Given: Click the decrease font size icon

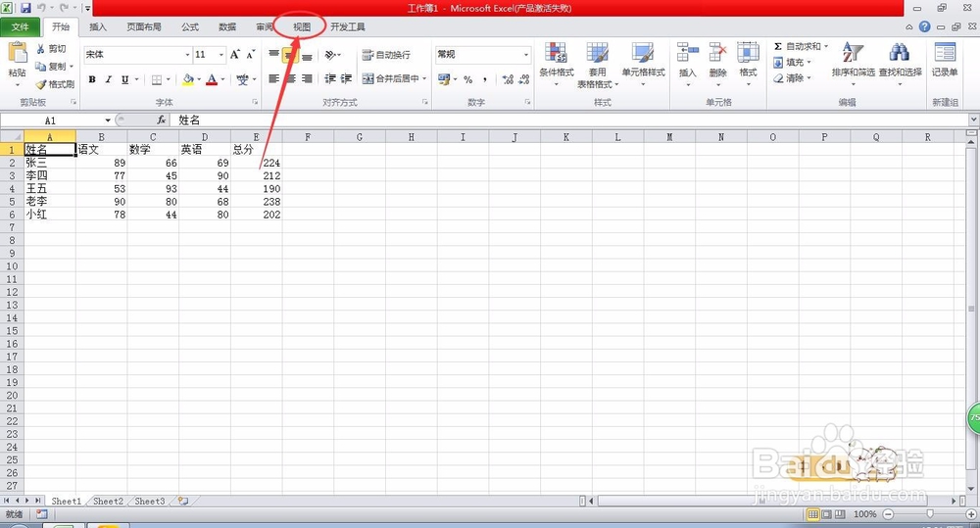Looking at the screenshot, I should (250, 54).
